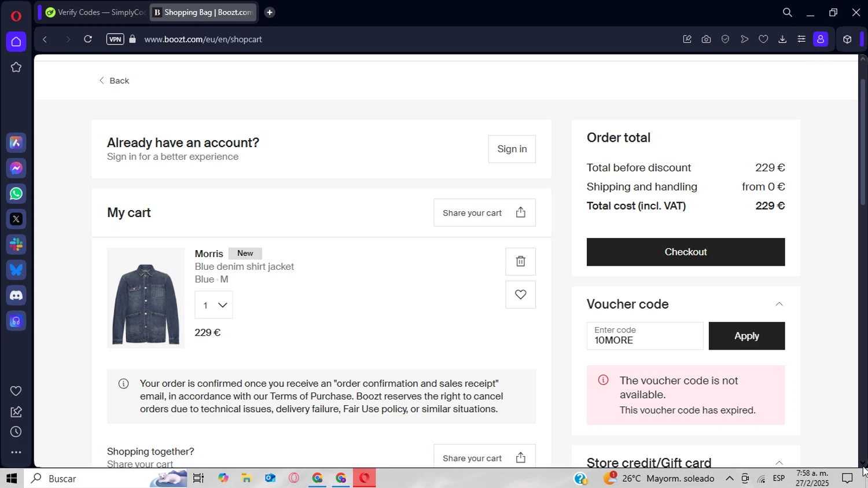Open History clock in sidebar

click(x=16, y=432)
